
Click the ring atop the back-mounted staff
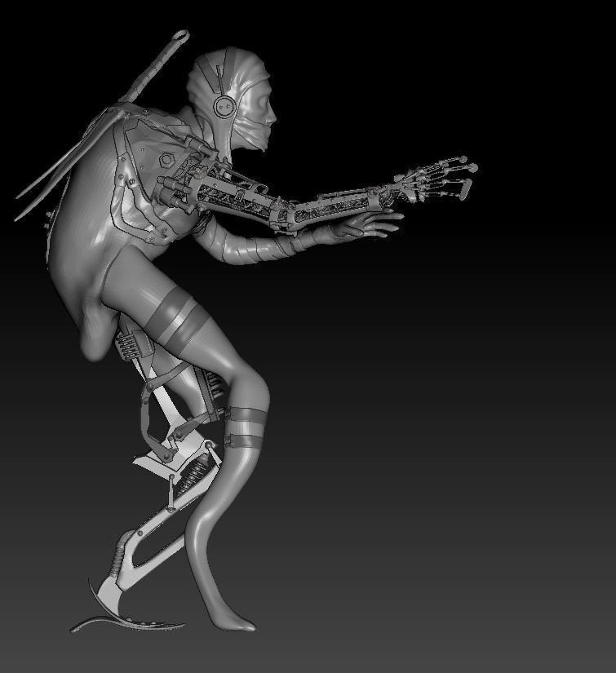(181, 36)
